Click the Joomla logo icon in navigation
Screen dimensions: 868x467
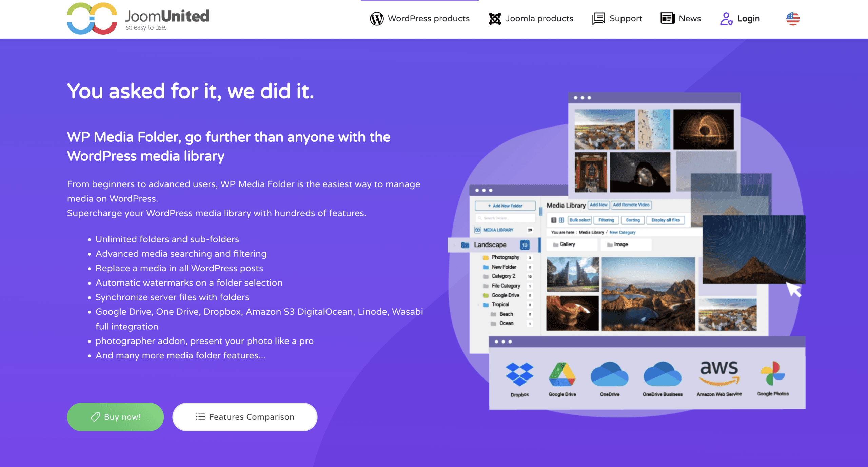coord(495,19)
